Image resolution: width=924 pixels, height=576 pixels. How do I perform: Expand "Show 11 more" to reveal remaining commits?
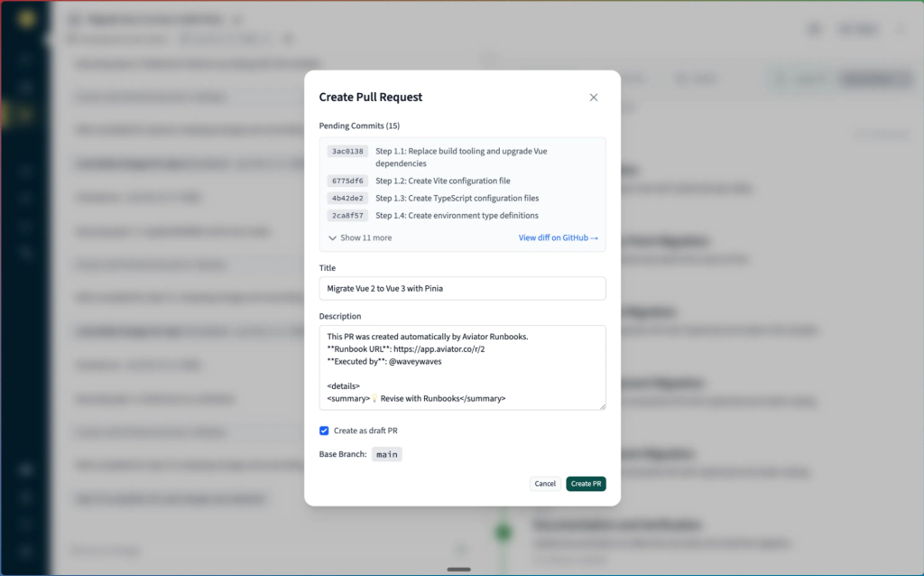click(360, 239)
